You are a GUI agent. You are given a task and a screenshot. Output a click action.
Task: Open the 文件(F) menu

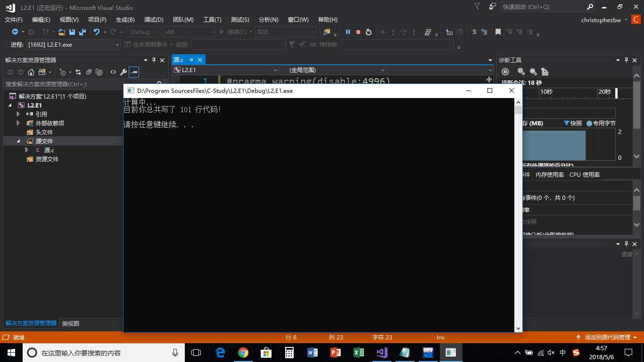click(14, 20)
